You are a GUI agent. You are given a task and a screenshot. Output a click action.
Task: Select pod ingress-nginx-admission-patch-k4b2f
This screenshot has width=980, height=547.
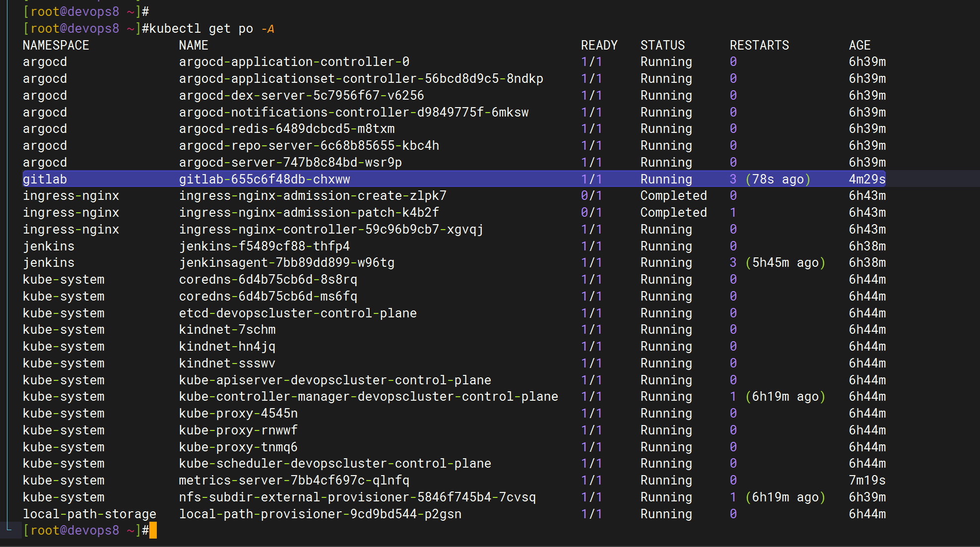pos(309,213)
